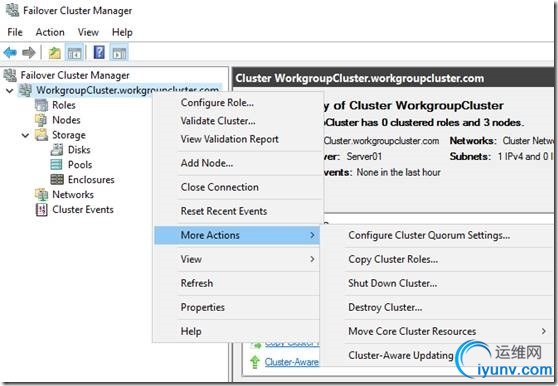Click the Failover Cluster Manager title bar icon

click(x=12, y=10)
